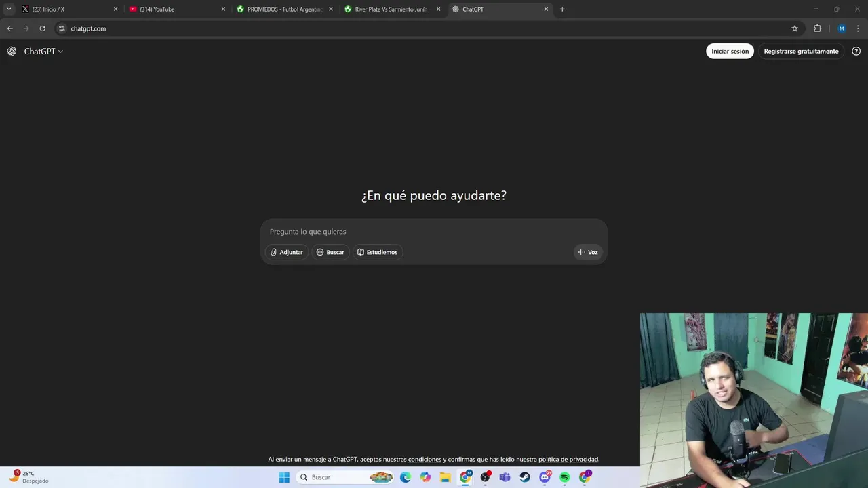Image resolution: width=868 pixels, height=488 pixels.
Task: Go back with browser back arrow
Action: 9,28
